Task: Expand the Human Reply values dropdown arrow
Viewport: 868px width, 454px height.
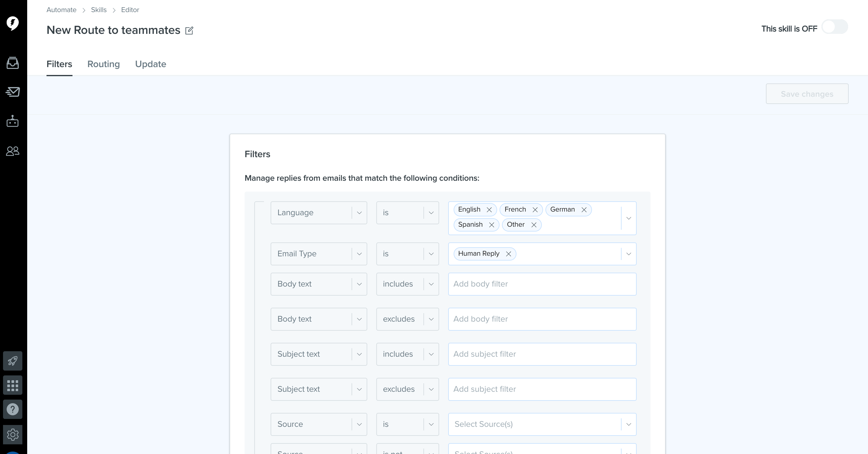Action: click(x=628, y=254)
